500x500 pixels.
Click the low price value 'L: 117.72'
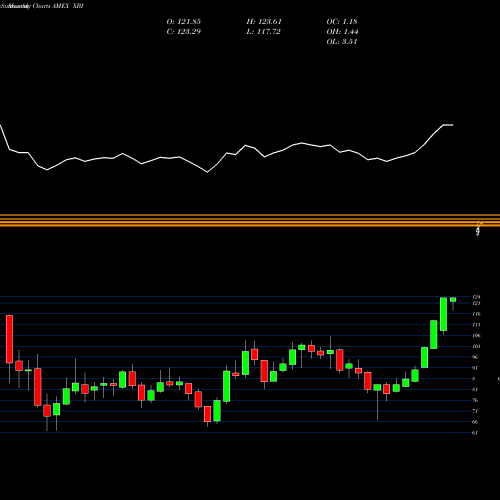263,32
